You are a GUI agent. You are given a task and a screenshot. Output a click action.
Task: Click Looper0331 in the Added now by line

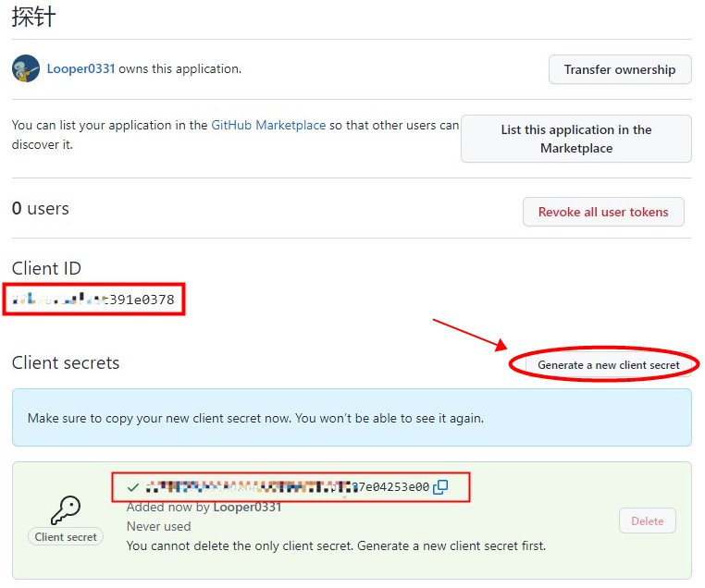(247, 507)
